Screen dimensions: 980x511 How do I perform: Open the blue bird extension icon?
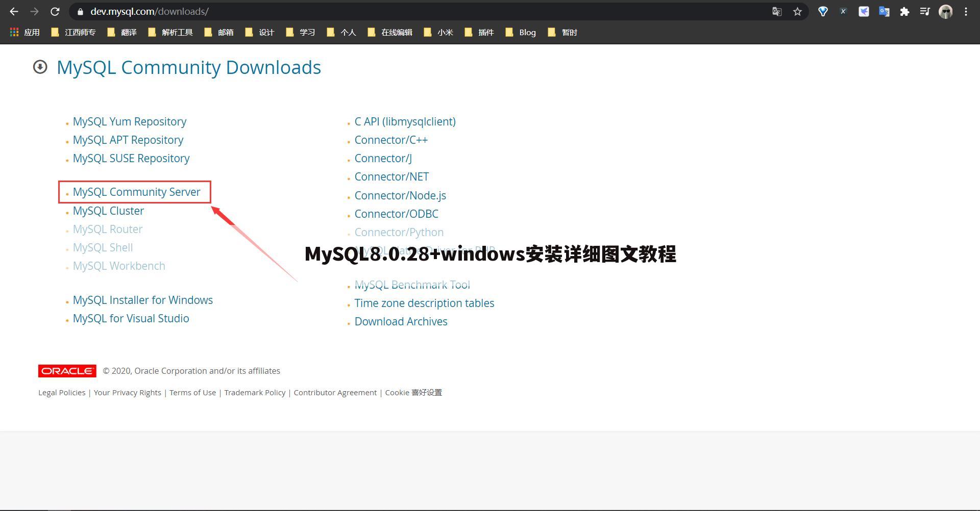coord(864,11)
